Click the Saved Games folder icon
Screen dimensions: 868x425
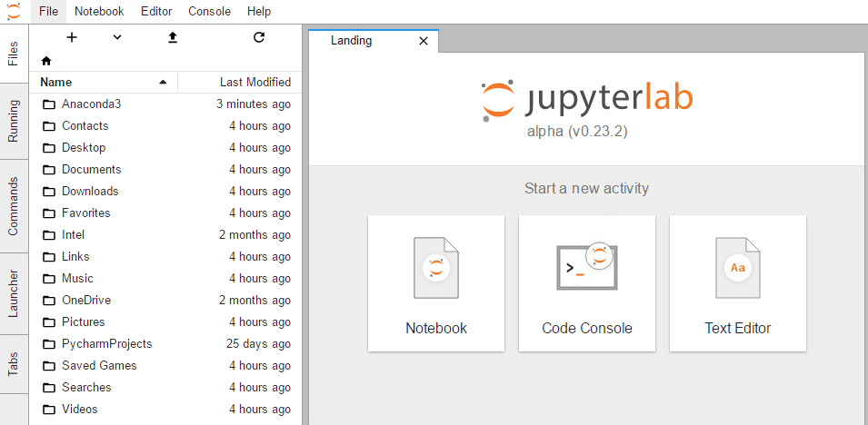[50, 366]
